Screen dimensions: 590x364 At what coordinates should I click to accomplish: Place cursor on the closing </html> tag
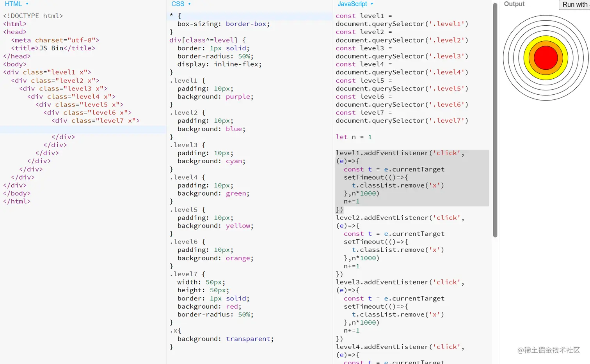[17, 201]
